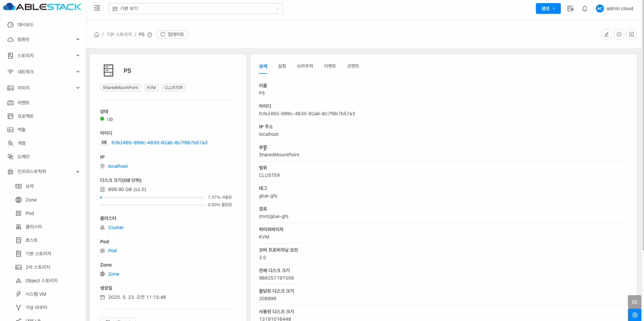Expand the 네트워크 sidebar menu
Viewport: 644px width, 321px height.
pos(43,72)
